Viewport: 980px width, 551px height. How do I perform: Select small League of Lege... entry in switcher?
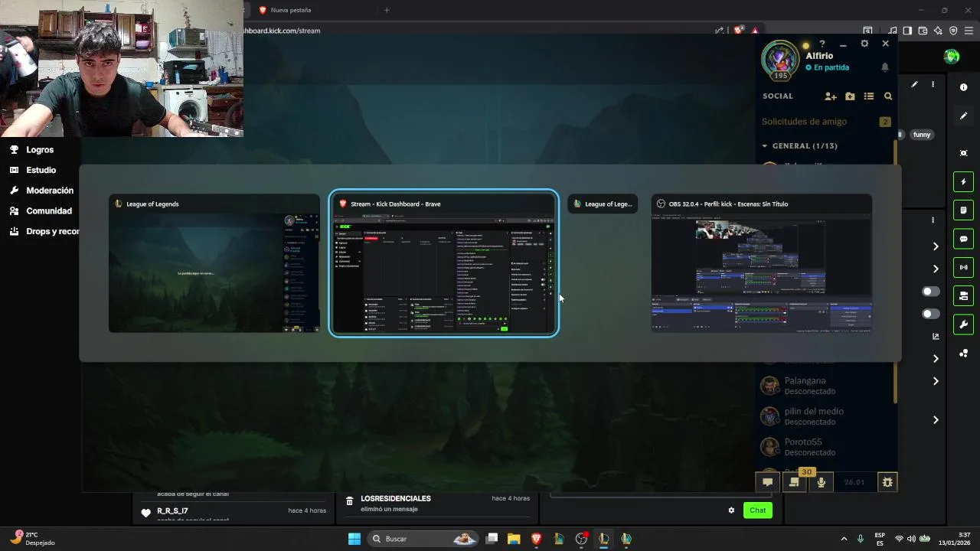pyautogui.click(x=603, y=204)
